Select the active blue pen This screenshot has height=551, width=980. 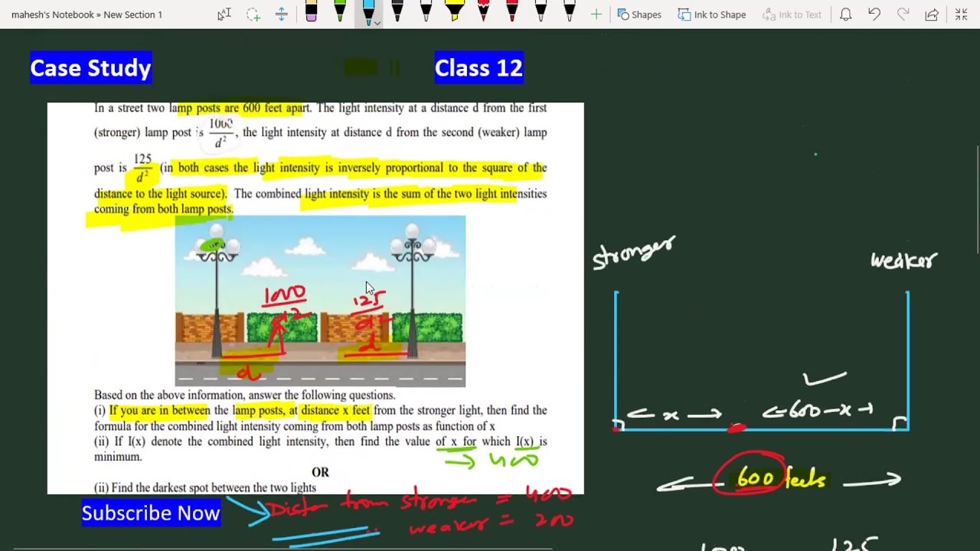tap(368, 12)
